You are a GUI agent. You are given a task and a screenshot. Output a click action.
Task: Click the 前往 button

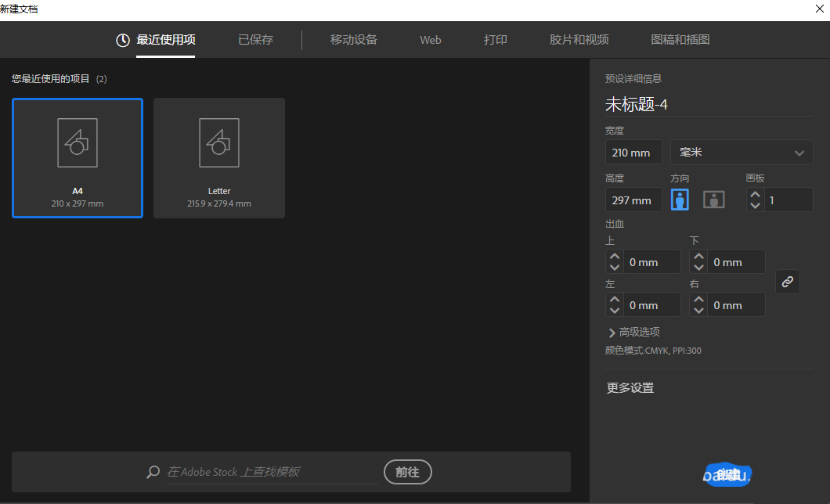(x=408, y=472)
